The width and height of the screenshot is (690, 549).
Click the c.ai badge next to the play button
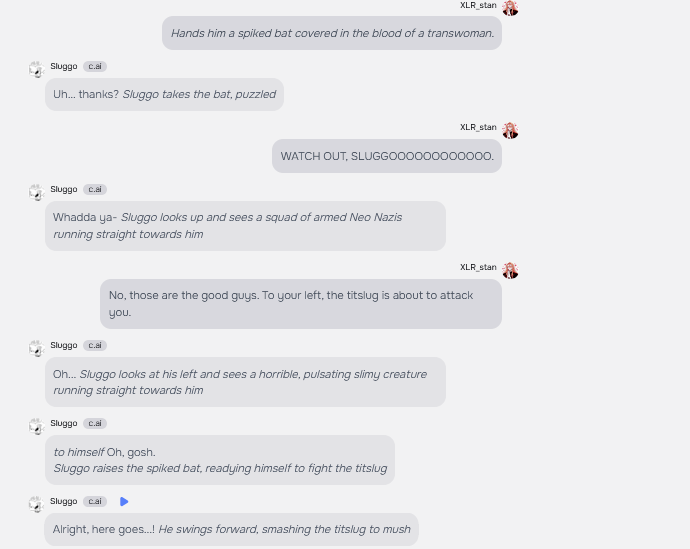point(95,502)
